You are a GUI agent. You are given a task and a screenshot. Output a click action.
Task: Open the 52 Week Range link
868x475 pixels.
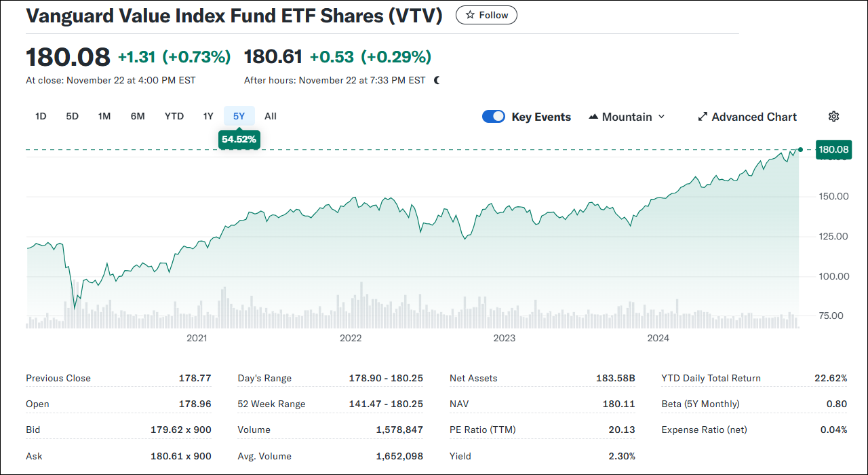click(x=271, y=404)
